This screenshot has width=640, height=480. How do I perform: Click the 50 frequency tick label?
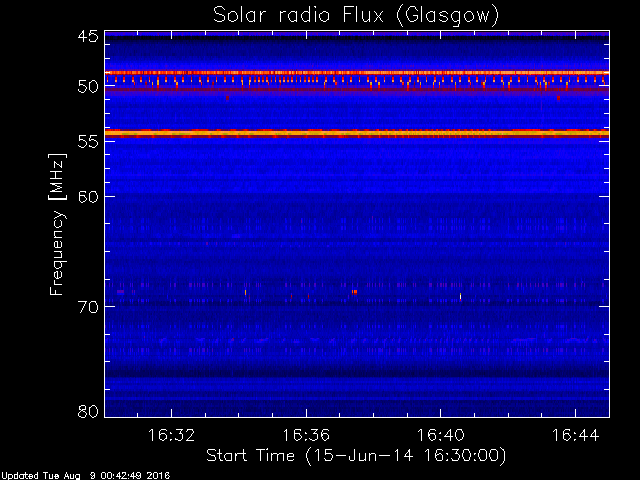(88, 87)
